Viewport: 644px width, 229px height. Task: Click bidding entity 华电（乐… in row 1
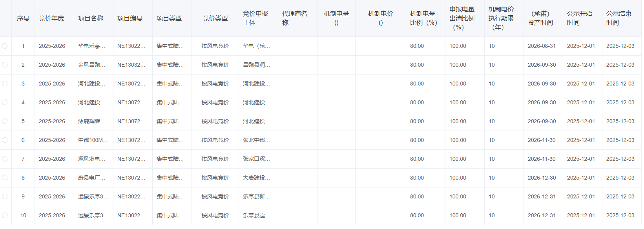click(x=256, y=46)
